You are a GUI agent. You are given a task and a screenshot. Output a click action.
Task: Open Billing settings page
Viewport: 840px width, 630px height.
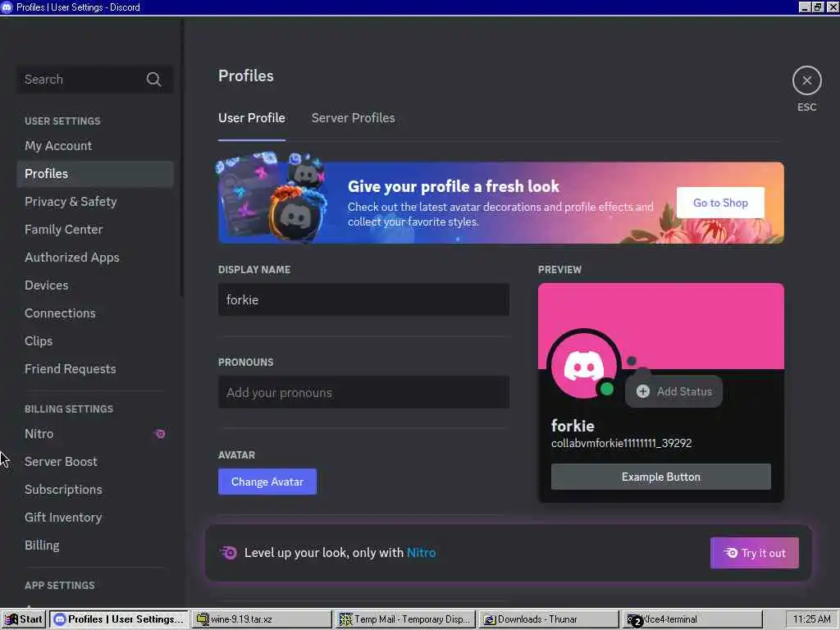tap(95, 545)
